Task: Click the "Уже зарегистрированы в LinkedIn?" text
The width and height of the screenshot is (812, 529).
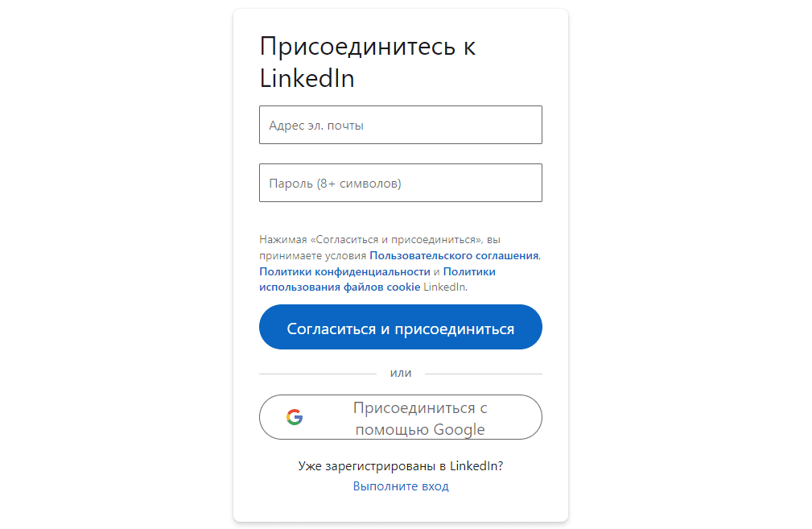Action: (x=401, y=465)
